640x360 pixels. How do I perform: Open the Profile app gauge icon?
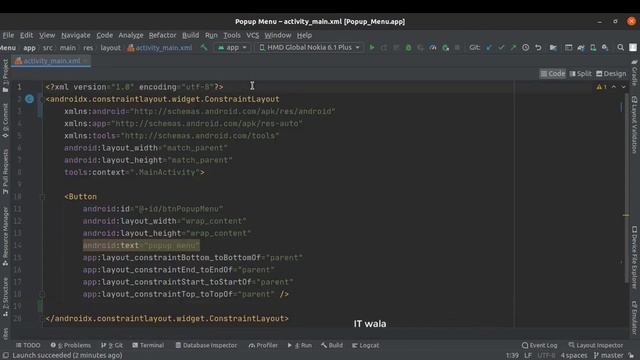tap(433, 48)
